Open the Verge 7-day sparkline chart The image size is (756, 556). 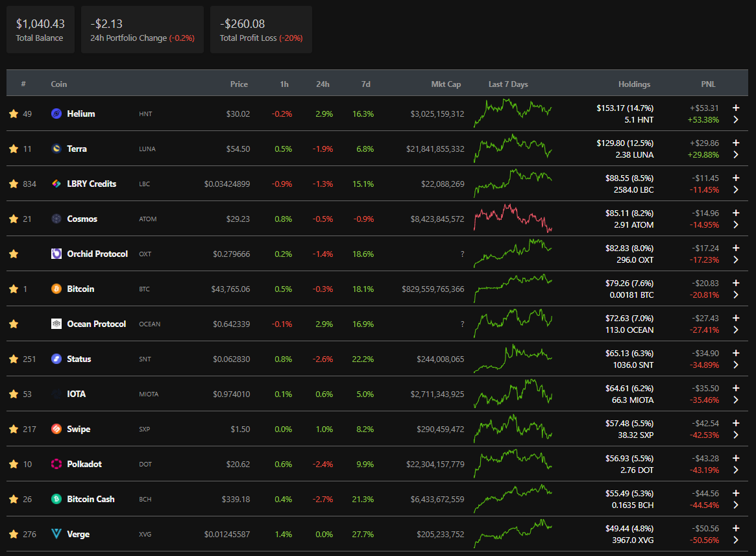[513, 533]
